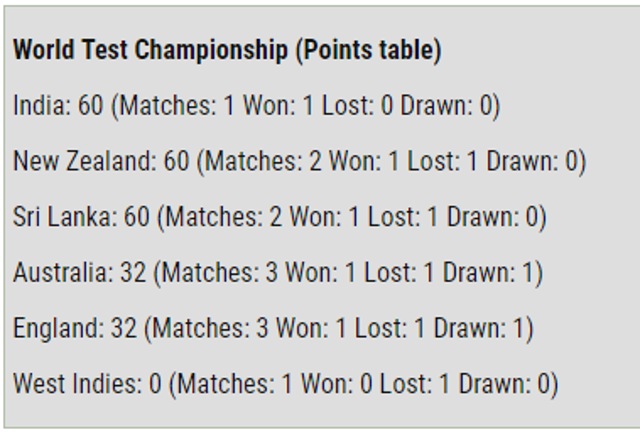Viewport: 640px width, 432px height.
Task: Select the Sri Lanka points row
Action: point(280,217)
